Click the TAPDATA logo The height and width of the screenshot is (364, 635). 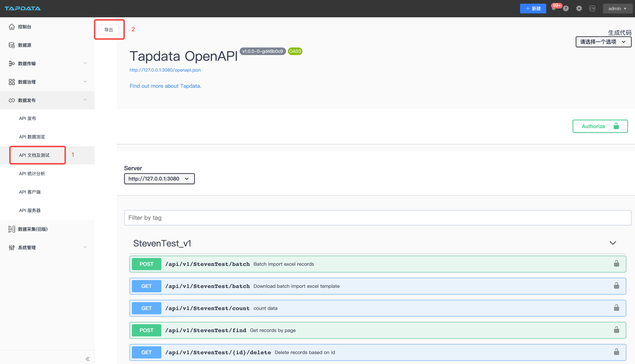pos(23,8)
